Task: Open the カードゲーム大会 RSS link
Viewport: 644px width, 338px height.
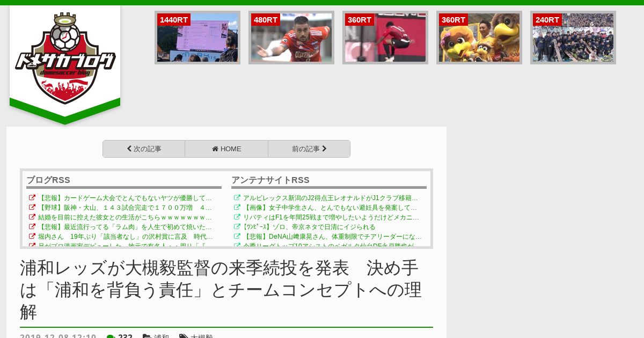Action: pos(125,198)
